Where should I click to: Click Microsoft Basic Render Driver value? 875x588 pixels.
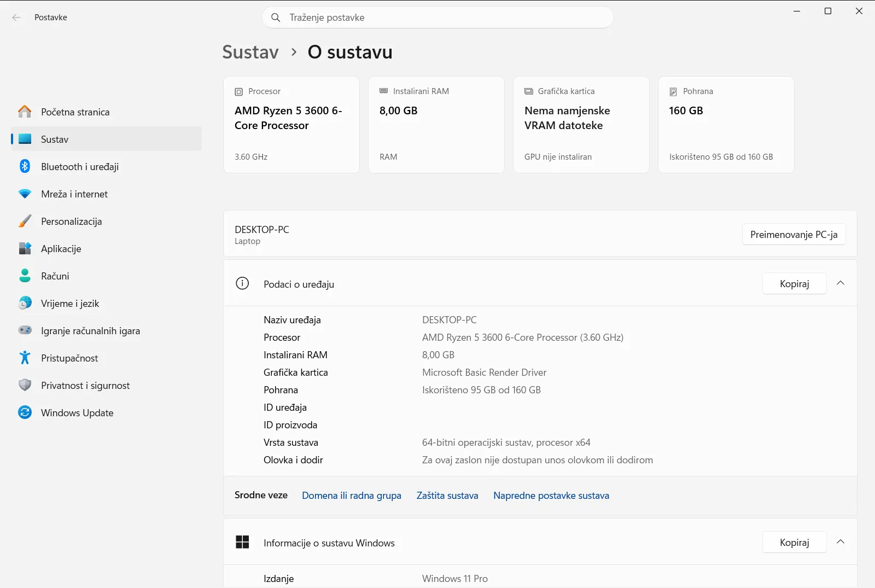point(484,372)
